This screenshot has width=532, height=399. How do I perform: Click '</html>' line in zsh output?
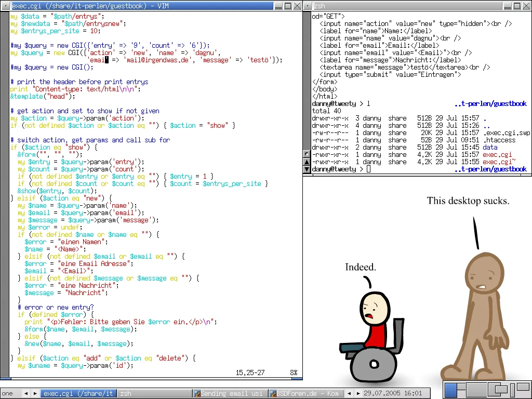coord(325,96)
